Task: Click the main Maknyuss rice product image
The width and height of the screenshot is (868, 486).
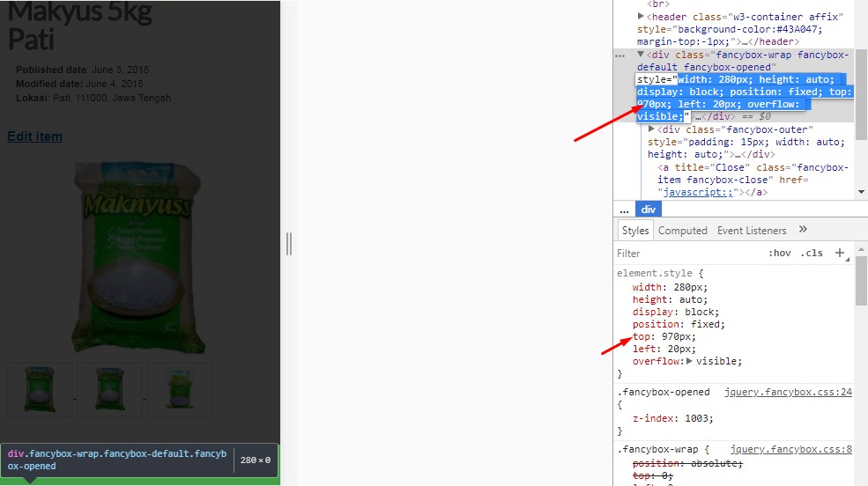Action: pos(137,258)
